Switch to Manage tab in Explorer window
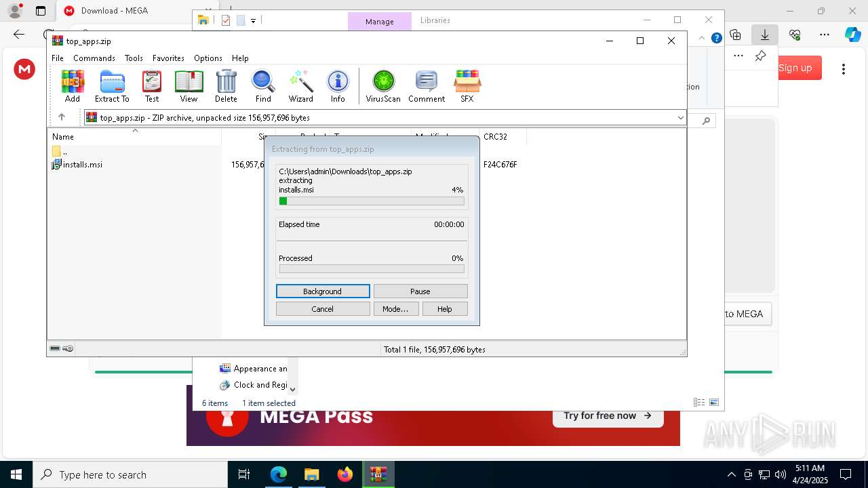The image size is (868, 488). pyautogui.click(x=380, y=21)
